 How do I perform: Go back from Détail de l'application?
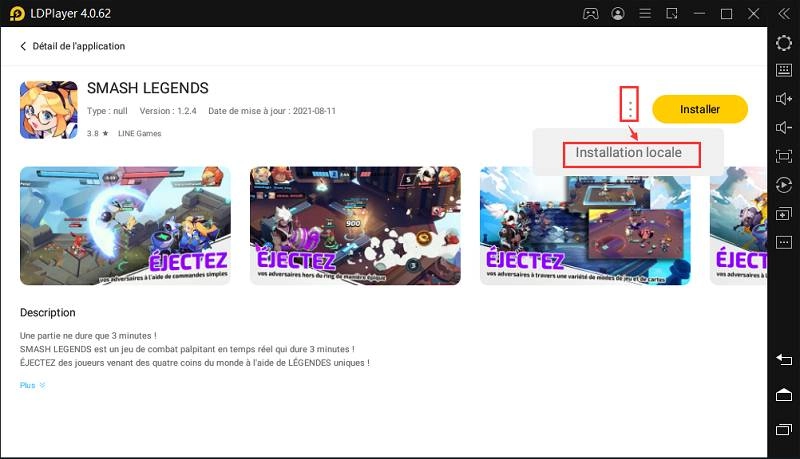click(24, 46)
